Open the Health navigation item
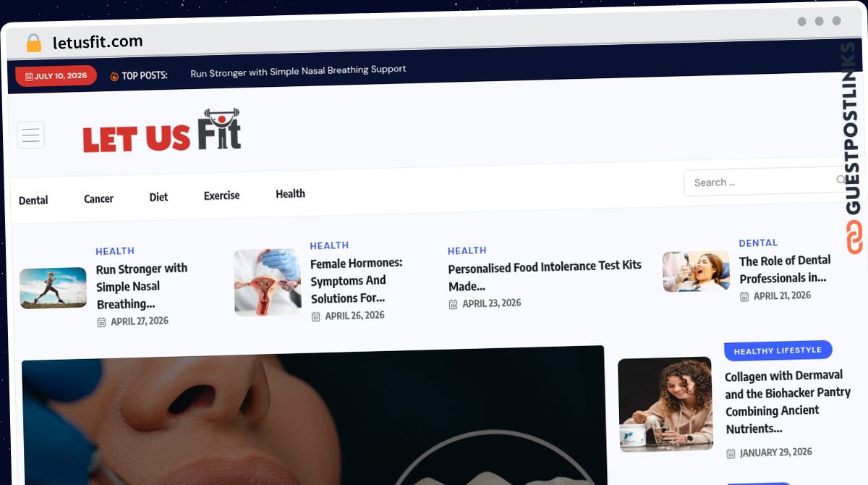Image resolution: width=868 pixels, height=485 pixels. tap(290, 193)
